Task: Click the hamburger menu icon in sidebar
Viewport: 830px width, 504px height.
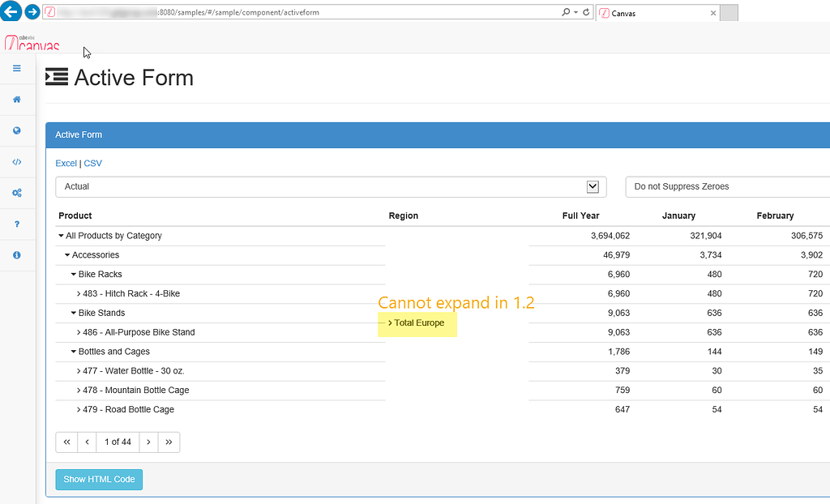Action: 16,68
